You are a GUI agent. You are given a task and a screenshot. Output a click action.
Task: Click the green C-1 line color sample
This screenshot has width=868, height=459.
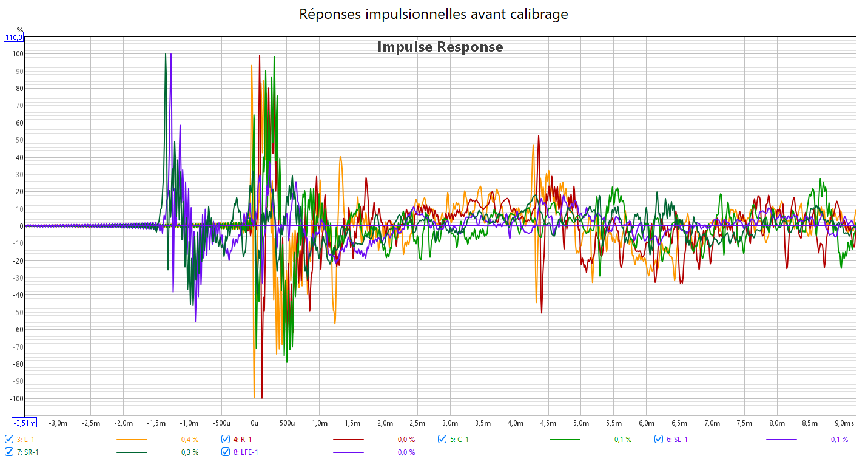click(565, 439)
